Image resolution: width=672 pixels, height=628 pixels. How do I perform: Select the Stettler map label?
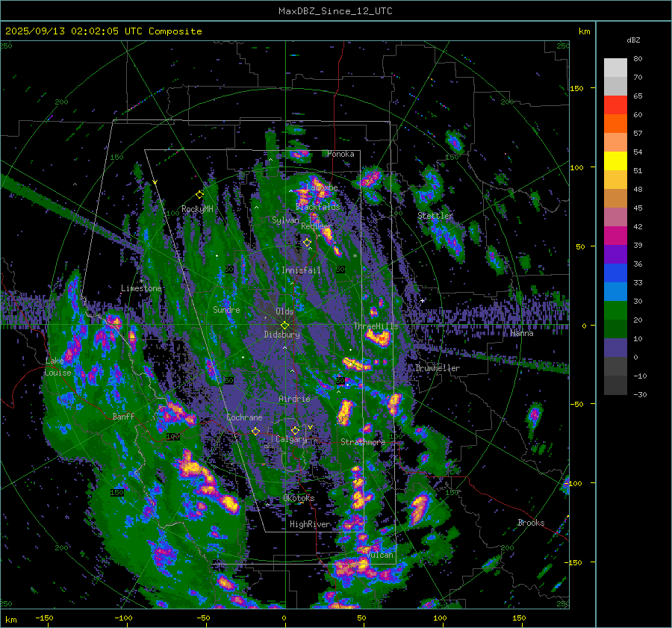point(435,216)
